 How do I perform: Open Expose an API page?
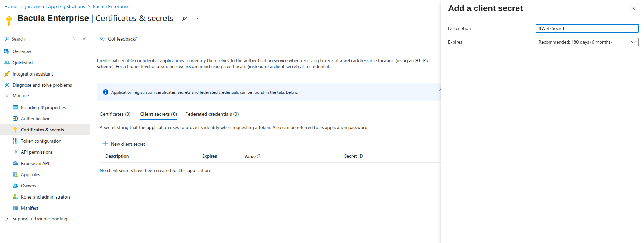click(35, 163)
